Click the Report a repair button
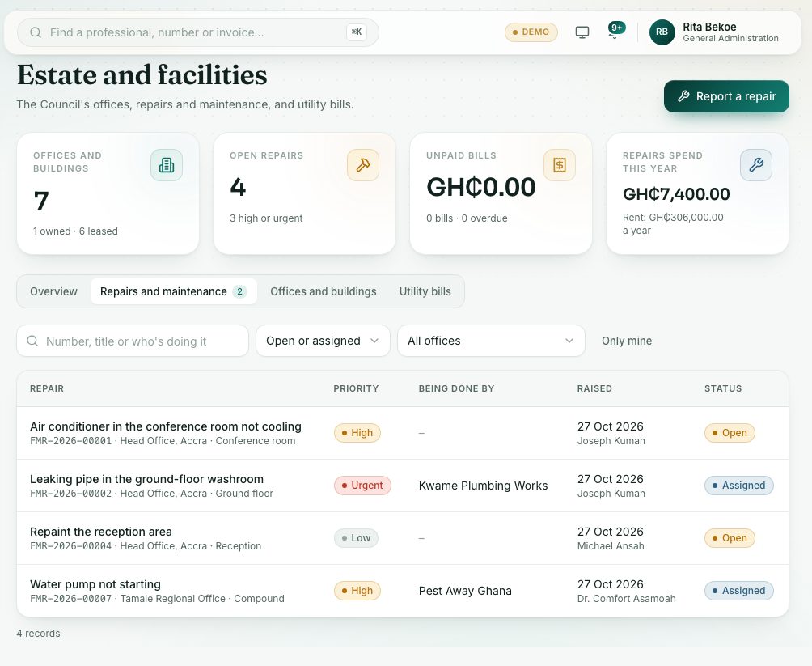This screenshot has height=666, width=812. (x=726, y=96)
